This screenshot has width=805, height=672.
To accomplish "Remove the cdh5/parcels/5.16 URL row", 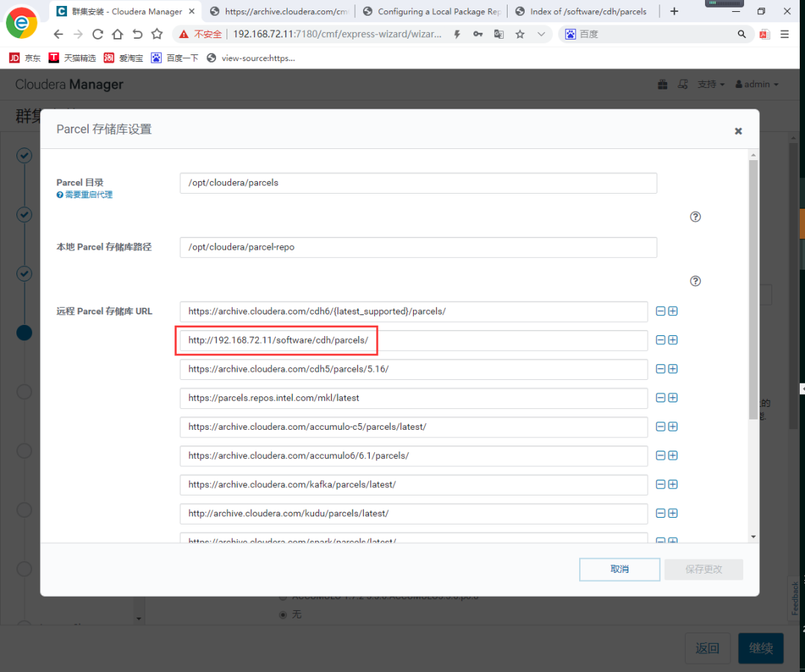I will point(660,369).
